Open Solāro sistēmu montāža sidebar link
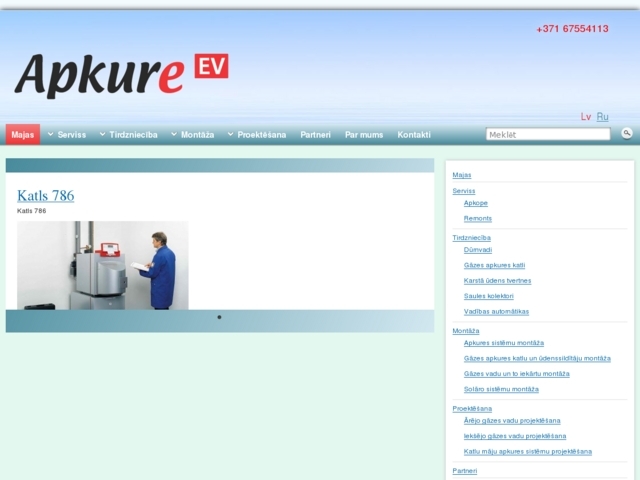 pos(501,389)
